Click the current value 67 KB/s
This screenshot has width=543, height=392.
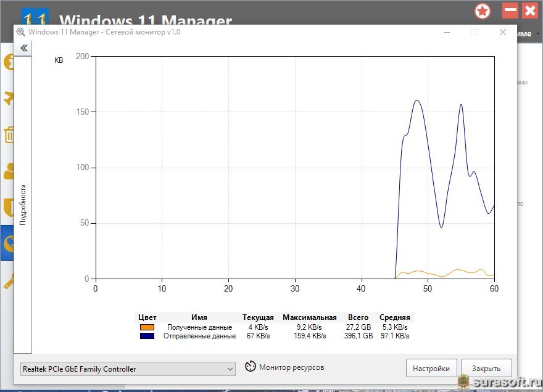click(258, 336)
